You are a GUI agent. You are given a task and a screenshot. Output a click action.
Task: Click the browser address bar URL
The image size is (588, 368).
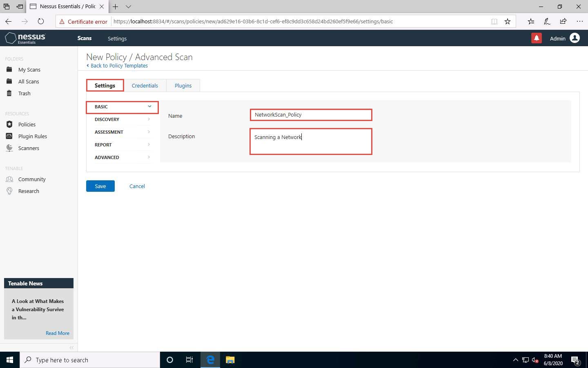253,22
